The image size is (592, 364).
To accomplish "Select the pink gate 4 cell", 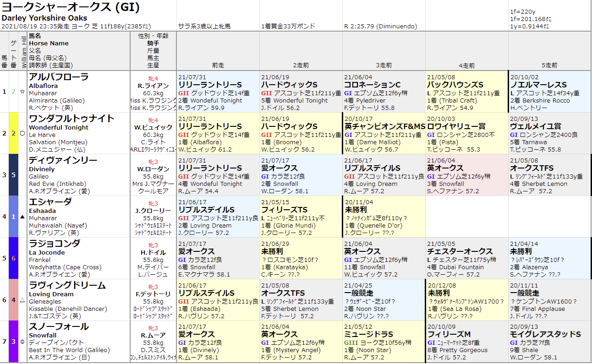I will click(13, 300).
